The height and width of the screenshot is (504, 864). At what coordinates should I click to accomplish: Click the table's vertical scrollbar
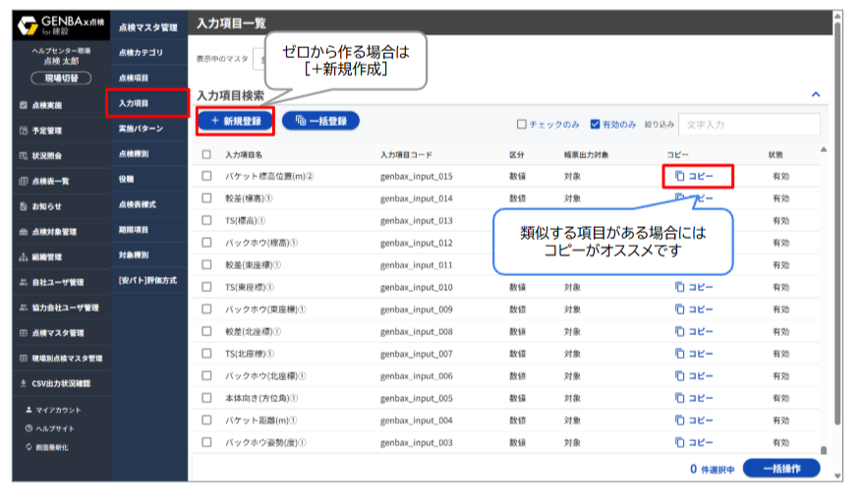(x=824, y=295)
